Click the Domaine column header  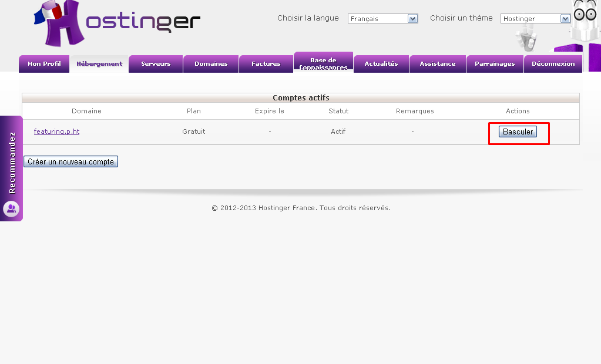tap(86, 111)
